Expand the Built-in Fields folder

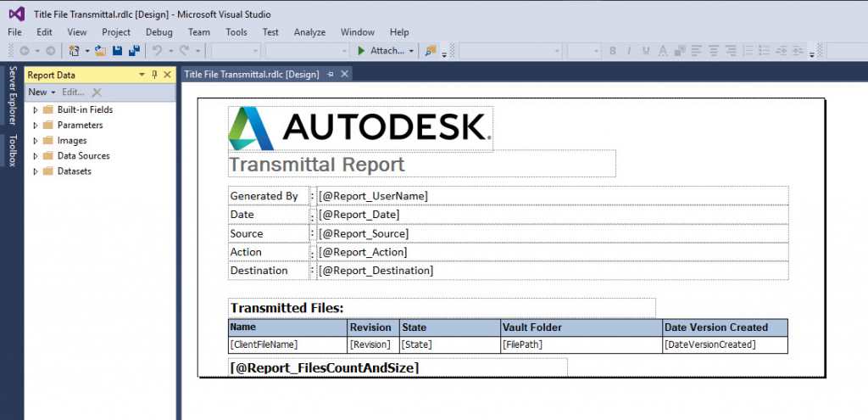(x=36, y=109)
